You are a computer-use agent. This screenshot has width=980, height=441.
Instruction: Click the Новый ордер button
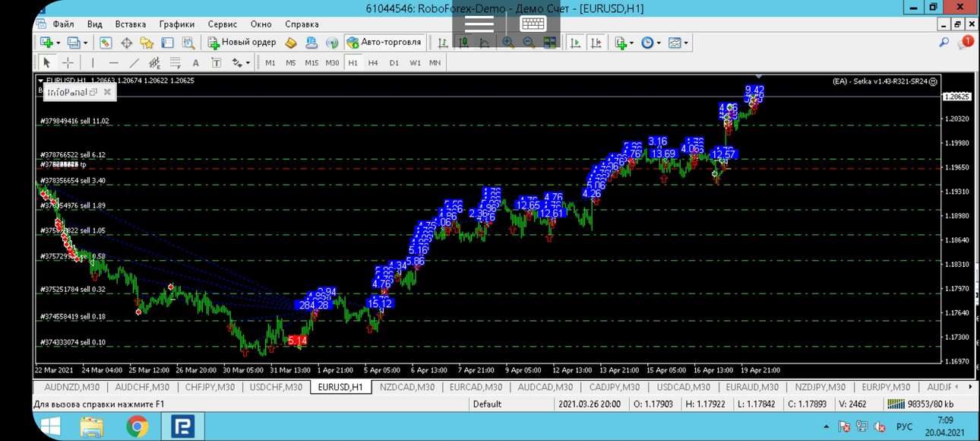(x=242, y=43)
